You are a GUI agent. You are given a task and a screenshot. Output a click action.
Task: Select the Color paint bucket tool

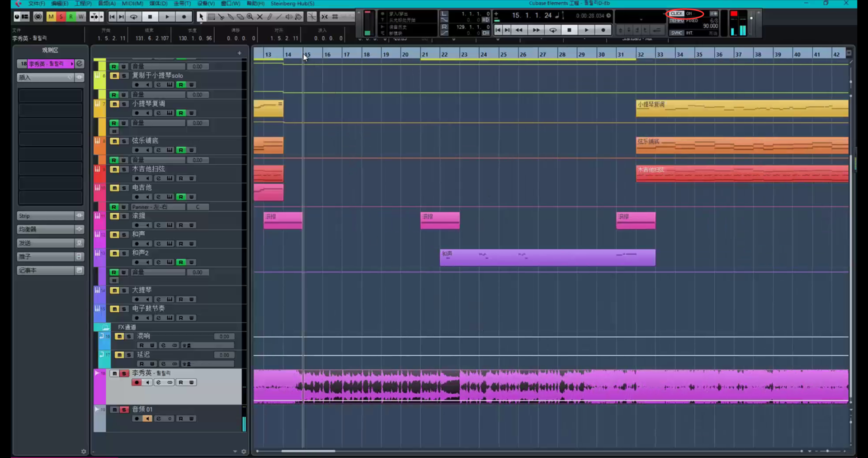click(x=298, y=17)
